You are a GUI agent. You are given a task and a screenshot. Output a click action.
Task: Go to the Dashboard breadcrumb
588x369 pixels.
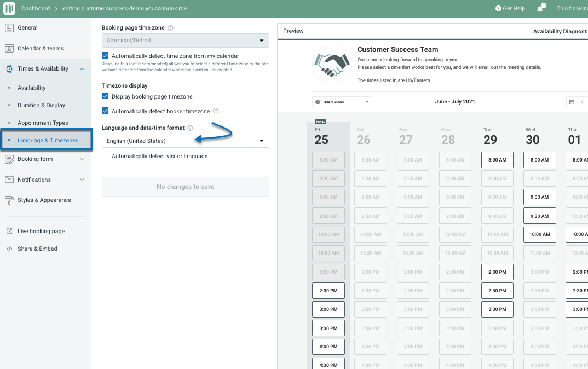(36, 8)
